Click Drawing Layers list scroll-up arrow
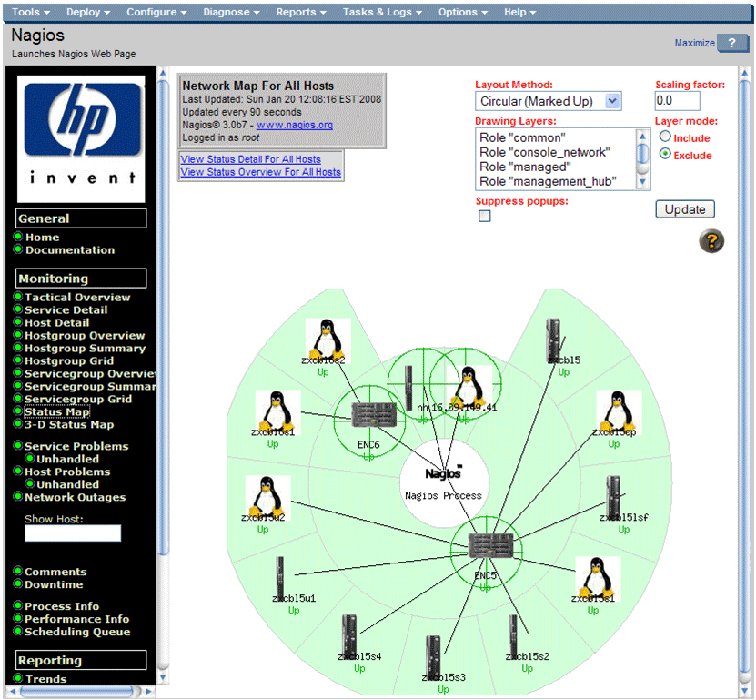This screenshot has width=756, height=700. (642, 136)
